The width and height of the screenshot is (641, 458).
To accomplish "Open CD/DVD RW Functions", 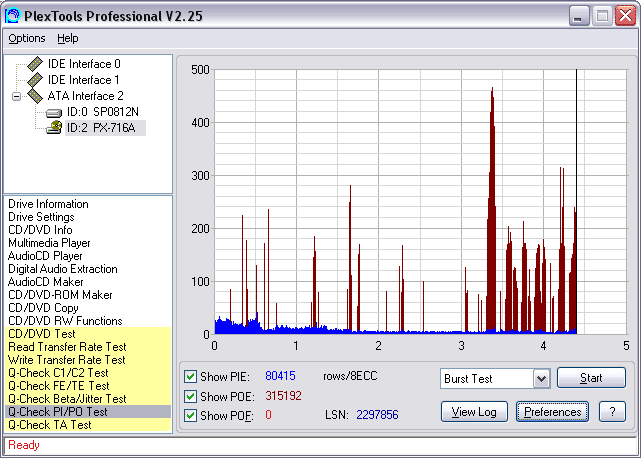I will pyautogui.click(x=65, y=321).
